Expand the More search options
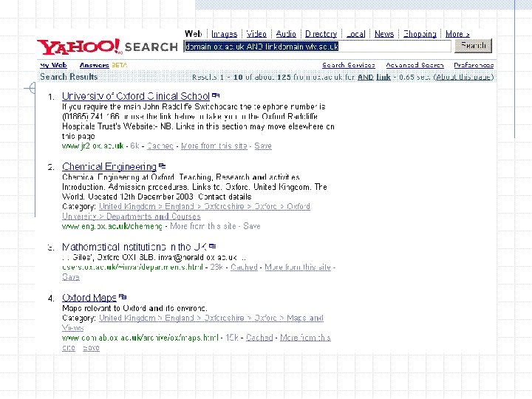 click(x=457, y=34)
